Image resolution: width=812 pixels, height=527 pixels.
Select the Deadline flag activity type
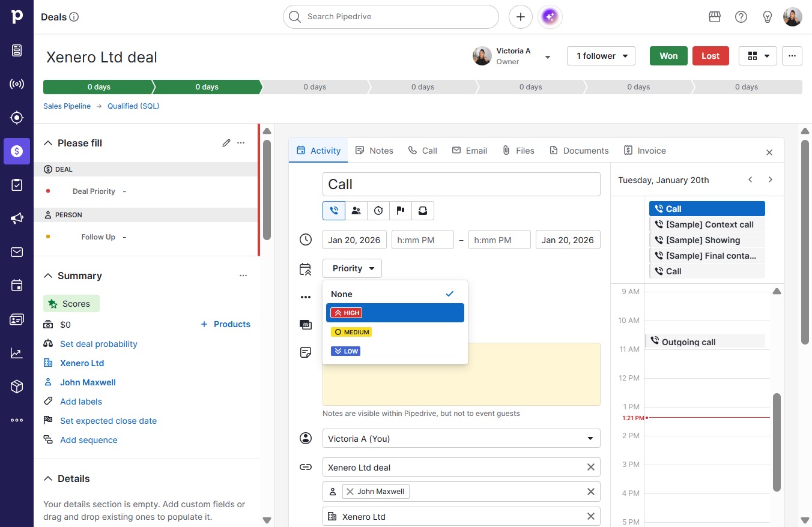pos(401,211)
